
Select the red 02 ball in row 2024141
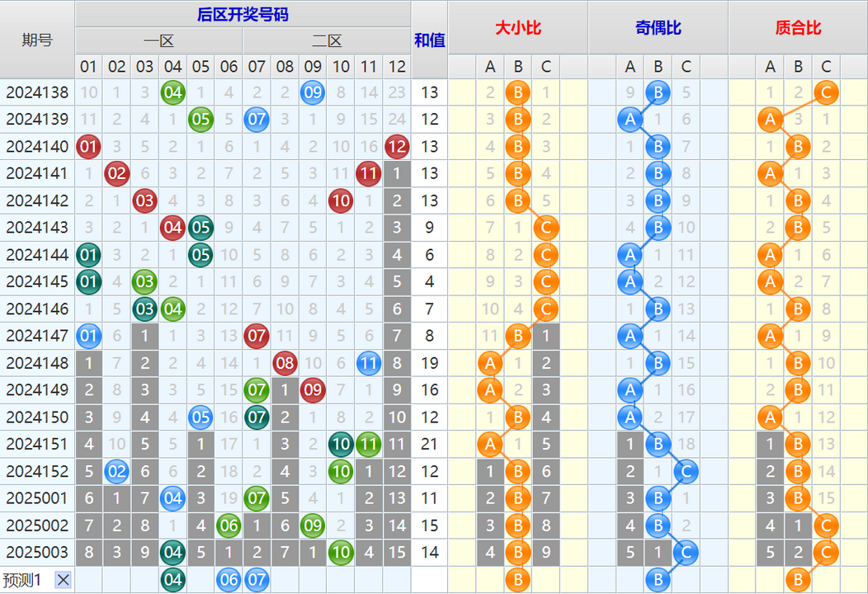point(117,174)
